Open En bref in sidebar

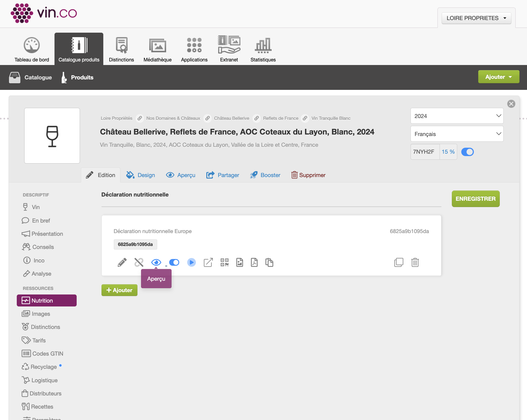(x=36, y=220)
